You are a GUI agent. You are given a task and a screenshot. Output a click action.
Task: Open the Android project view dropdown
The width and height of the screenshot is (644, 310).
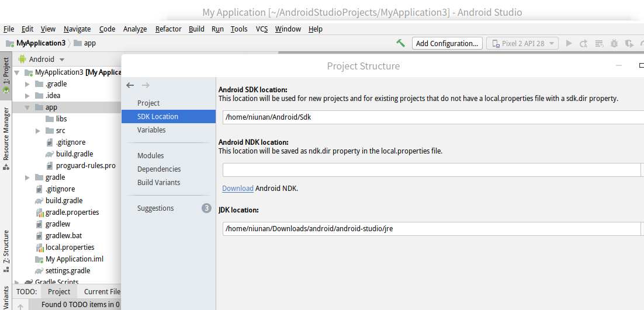click(x=41, y=60)
